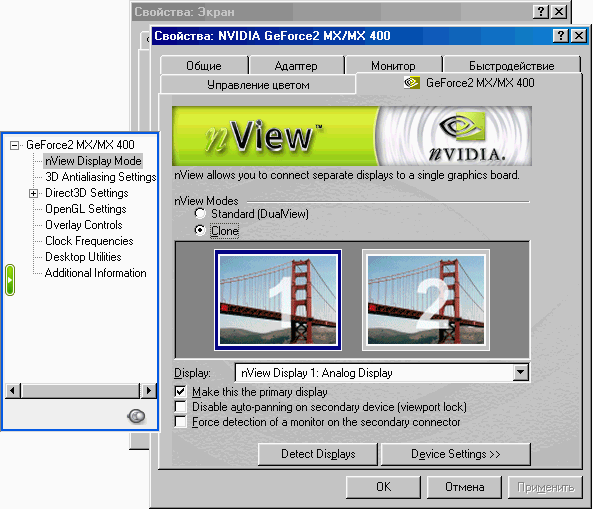Select Clock Frequencies in the tree
The image size is (593, 509).
[89, 241]
